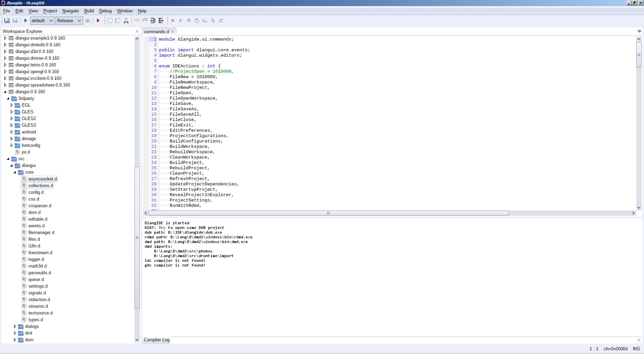Run the project with green play icon

[x=25, y=20]
